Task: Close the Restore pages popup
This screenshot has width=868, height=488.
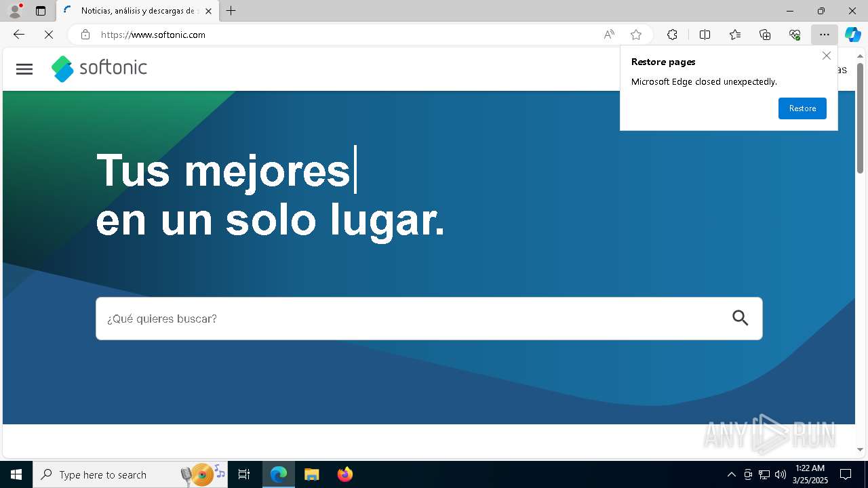Action: [826, 56]
